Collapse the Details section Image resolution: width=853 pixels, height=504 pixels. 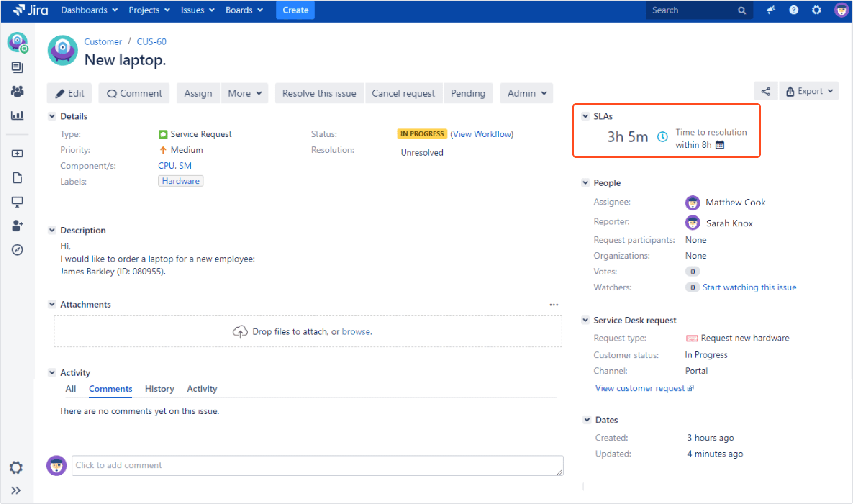(52, 116)
